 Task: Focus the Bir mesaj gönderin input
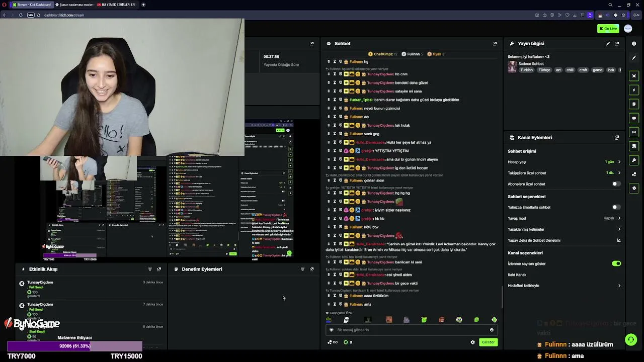tap(412, 330)
